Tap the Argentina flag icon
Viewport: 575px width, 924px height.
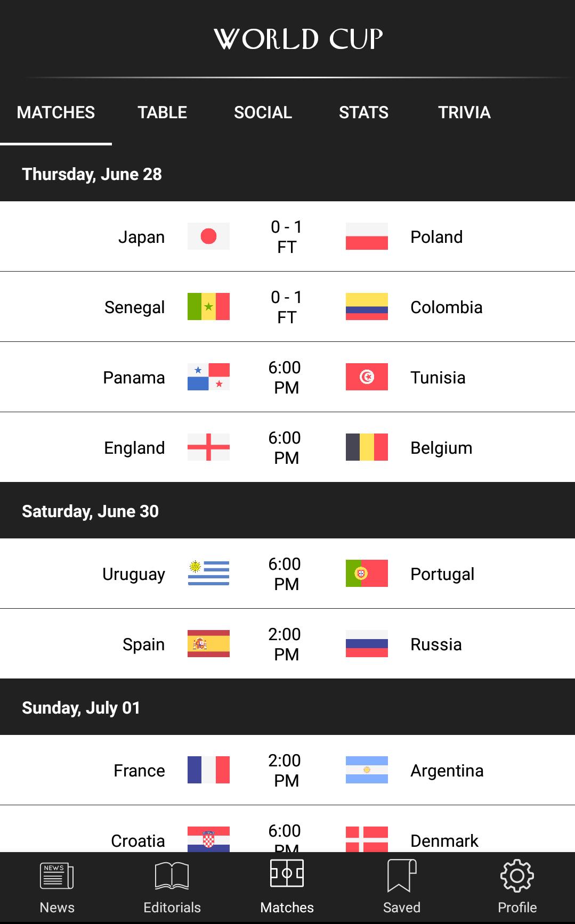(x=367, y=770)
